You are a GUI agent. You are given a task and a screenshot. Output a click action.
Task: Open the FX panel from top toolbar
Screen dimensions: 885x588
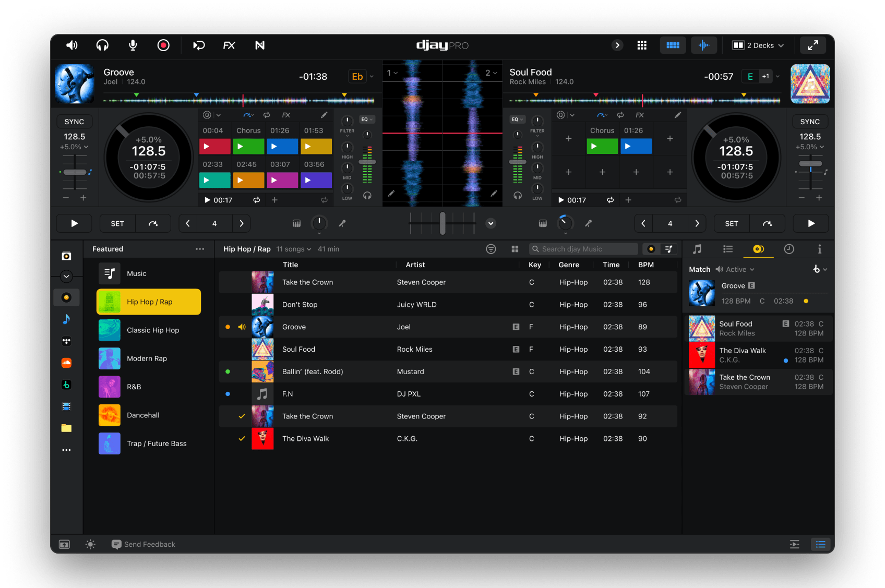pyautogui.click(x=229, y=45)
